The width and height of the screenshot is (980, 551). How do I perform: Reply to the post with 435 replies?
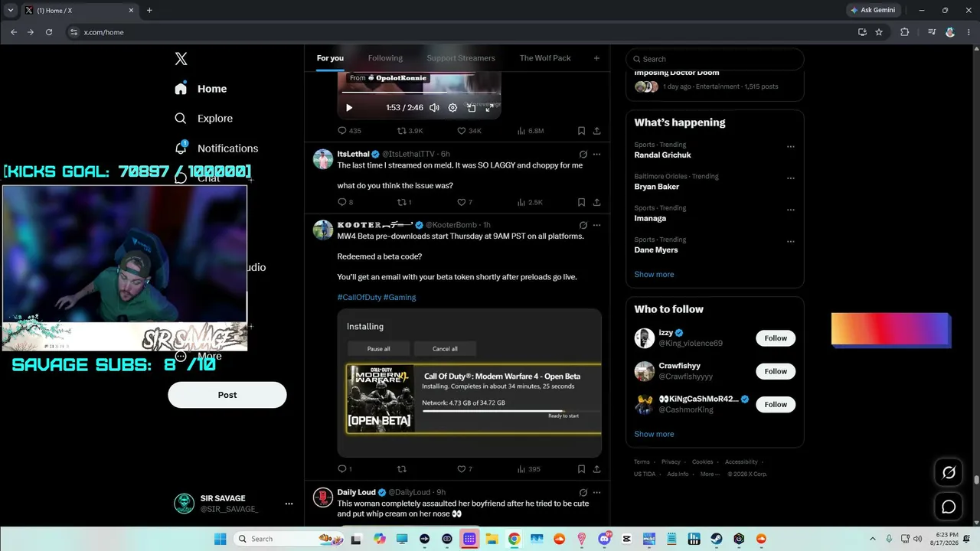pyautogui.click(x=349, y=131)
